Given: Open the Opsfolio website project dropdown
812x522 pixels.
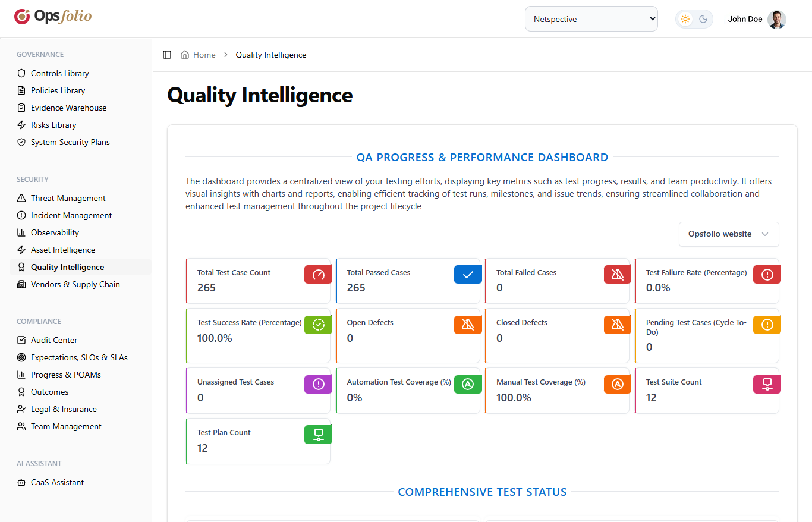Looking at the screenshot, I should point(729,234).
